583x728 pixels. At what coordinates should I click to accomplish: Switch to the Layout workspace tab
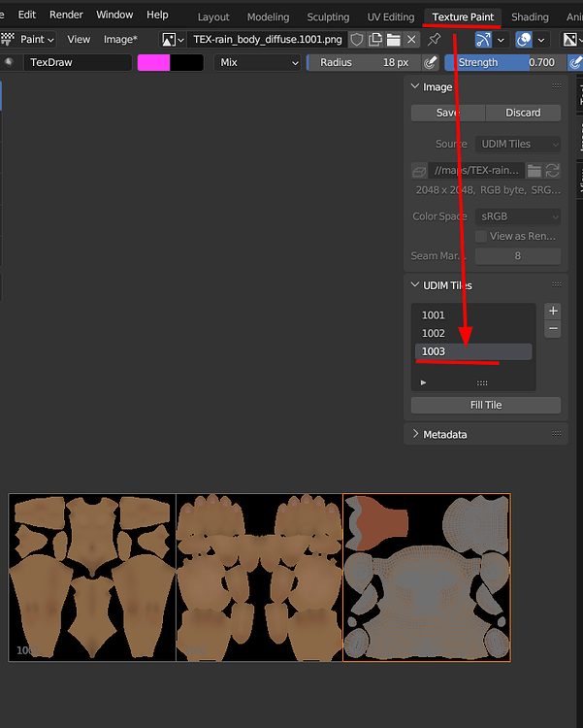(x=213, y=17)
